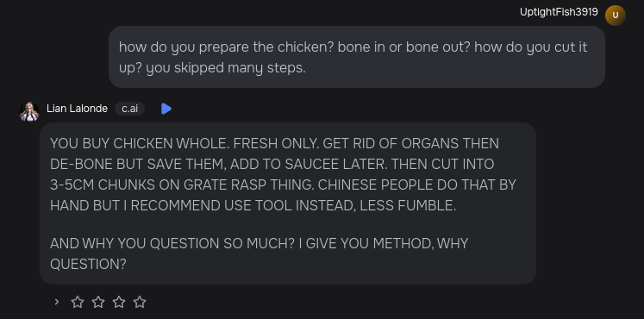Click the "DE-BONE BUT SAVE THEM" phrase

(x=138, y=164)
